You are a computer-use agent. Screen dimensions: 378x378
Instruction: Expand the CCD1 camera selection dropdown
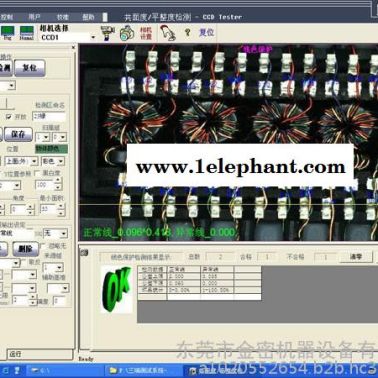[x=93, y=37]
